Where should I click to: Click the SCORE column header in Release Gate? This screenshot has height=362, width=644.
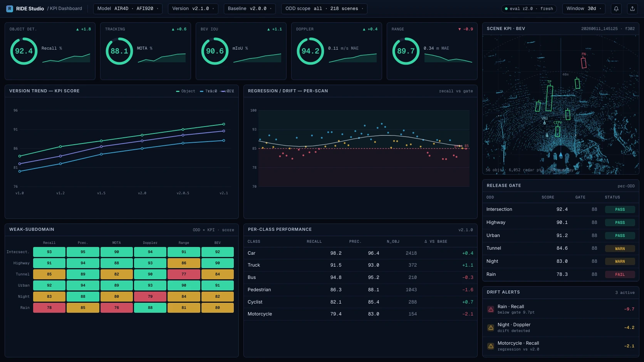pyautogui.click(x=548, y=197)
